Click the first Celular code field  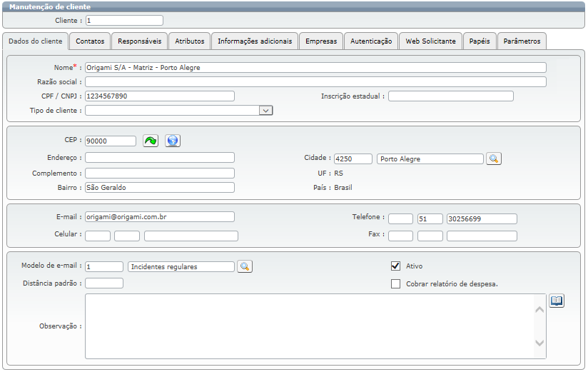pos(98,236)
